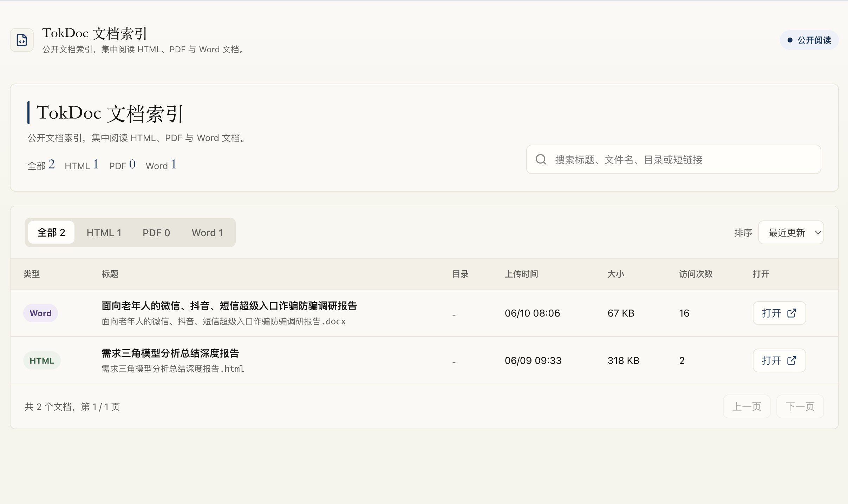Click the 公开阅读 status dot badge
This screenshot has width=848, height=504.
point(809,40)
